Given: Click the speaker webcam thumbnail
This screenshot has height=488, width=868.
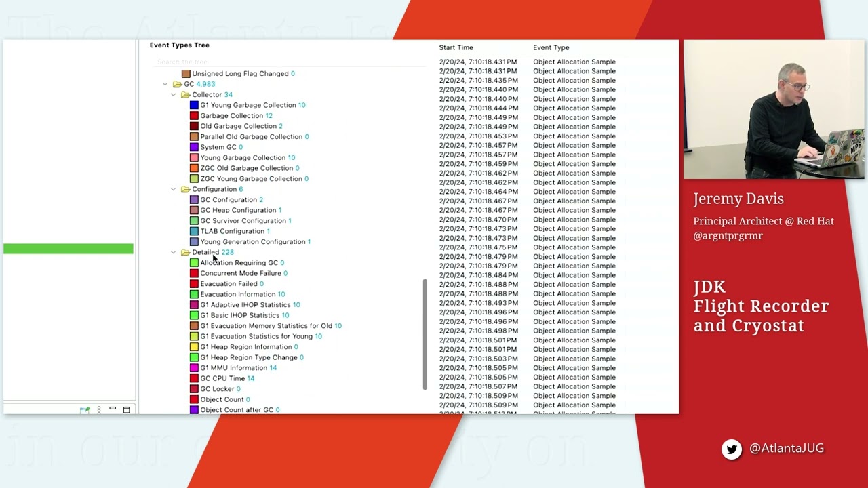Looking at the screenshot, I should (774, 109).
